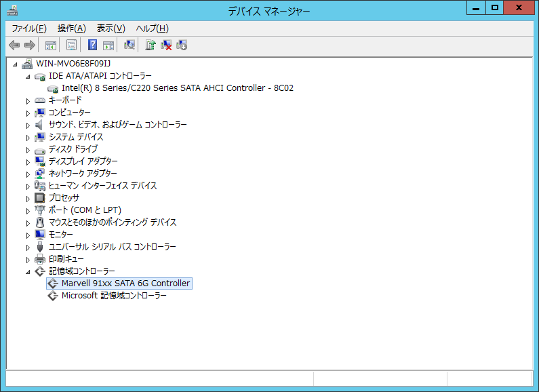Viewport: 539px width, 392px height.
Task: Click the USB plug icon for ユニバーサル シリアル バス
Action: tap(40, 247)
